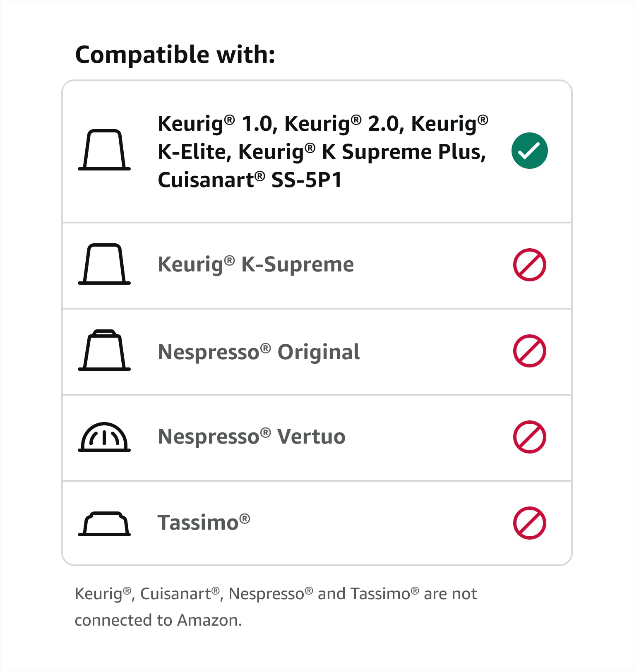Click the "connected to Amazon." disclaimer line
The height and width of the screenshot is (672, 634).
click(158, 620)
